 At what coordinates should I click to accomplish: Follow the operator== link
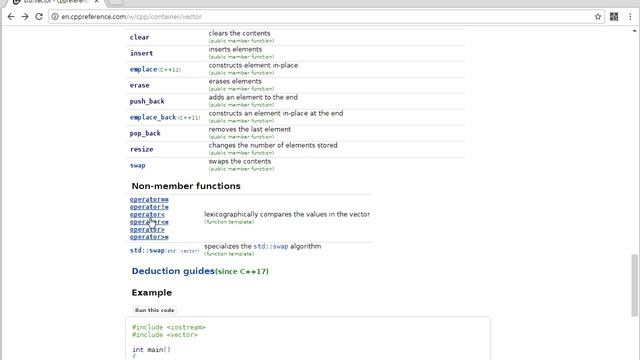pos(149,199)
